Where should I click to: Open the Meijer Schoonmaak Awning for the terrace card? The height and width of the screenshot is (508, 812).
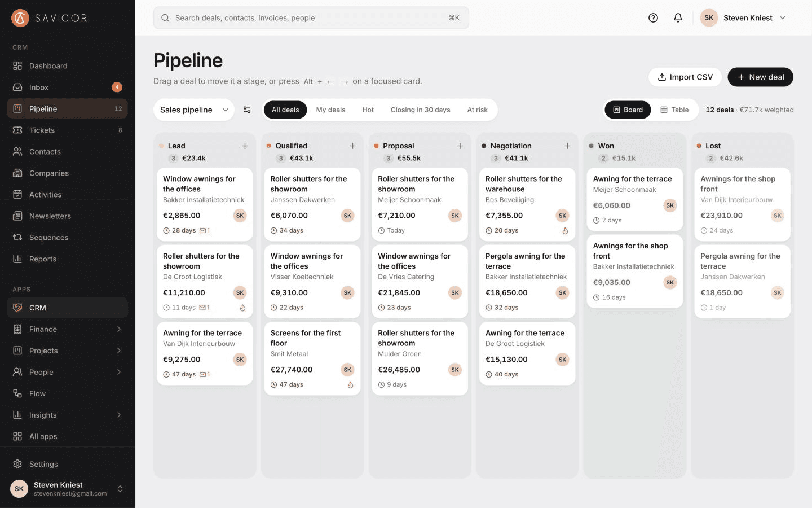634,199
